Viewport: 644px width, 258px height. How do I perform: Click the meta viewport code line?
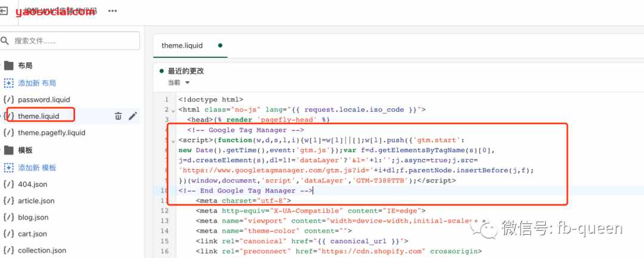tap(340, 221)
